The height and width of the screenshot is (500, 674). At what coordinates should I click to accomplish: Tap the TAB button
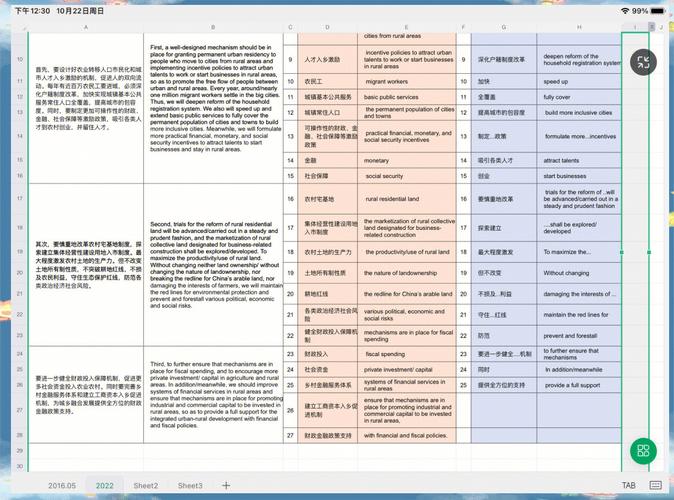(x=628, y=485)
